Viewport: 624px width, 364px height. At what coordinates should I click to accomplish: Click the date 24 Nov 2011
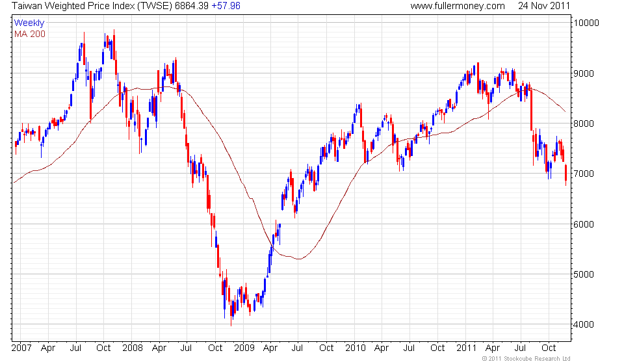543,6
